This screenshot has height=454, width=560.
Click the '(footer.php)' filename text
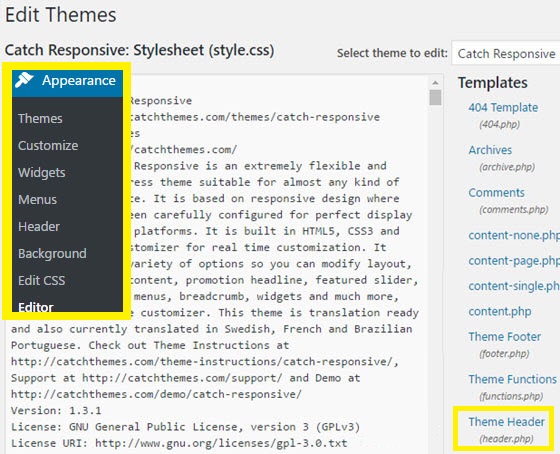[x=504, y=354]
